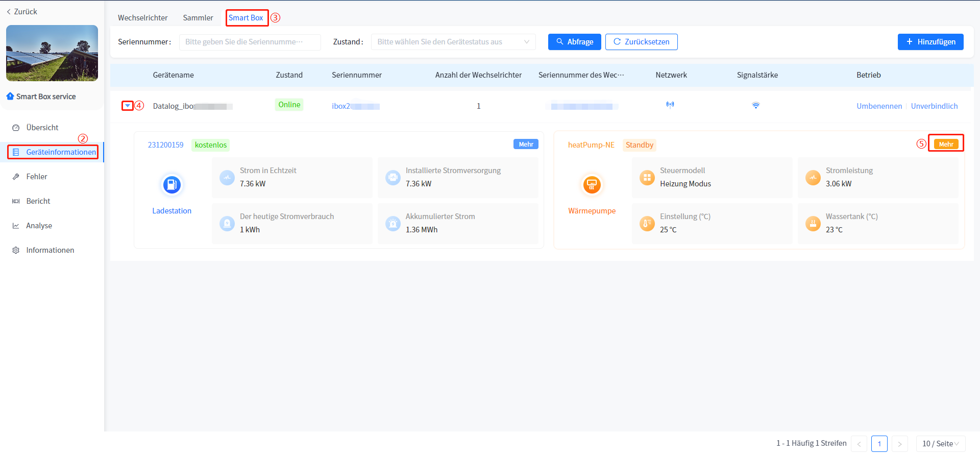Image resolution: width=980 pixels, height=456 pixels.
Task: Click the Analyse chart icon
Action: 16,226
